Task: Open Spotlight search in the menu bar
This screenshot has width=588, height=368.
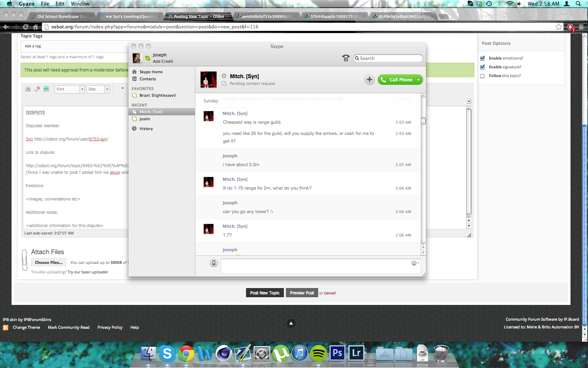Action: pos(578,4)
